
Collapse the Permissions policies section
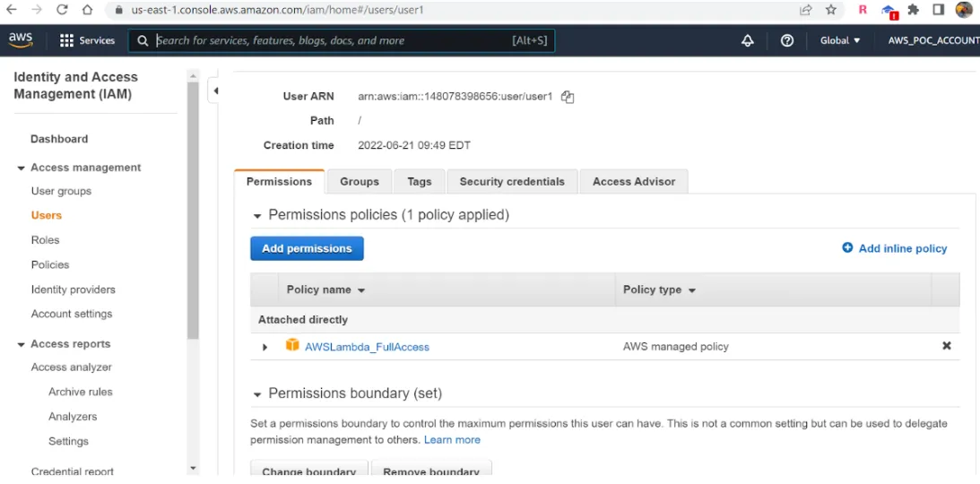256,216
